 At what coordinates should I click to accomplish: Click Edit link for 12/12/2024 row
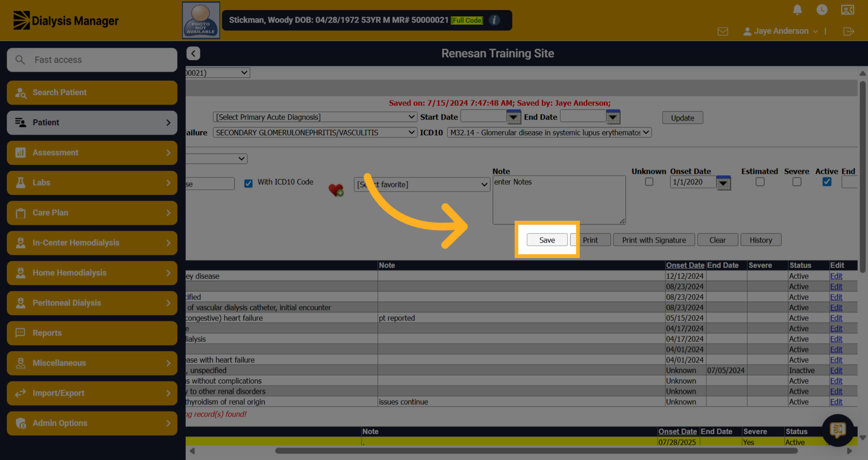coord(836,276)
